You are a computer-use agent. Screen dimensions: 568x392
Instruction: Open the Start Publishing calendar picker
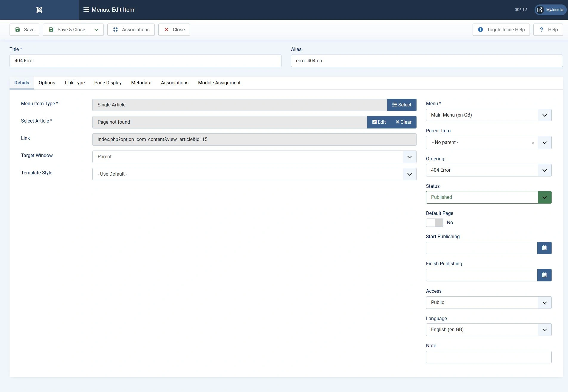(544, 248)
